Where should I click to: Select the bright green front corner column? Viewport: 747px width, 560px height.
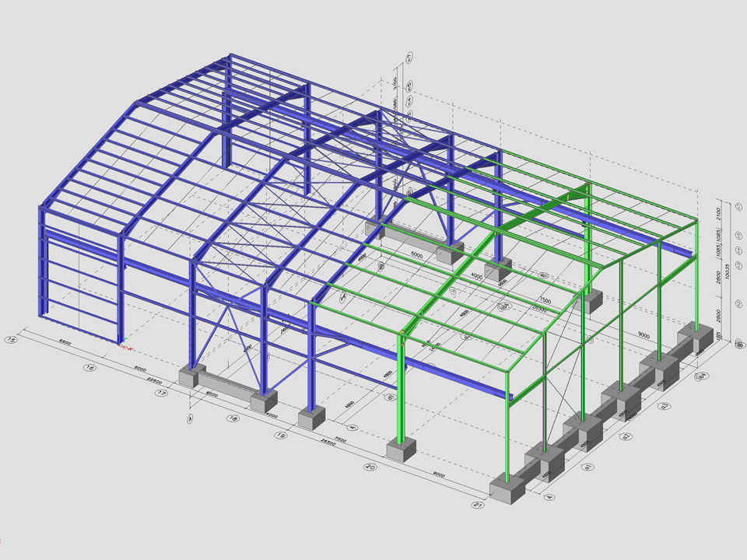coord(402,389)
